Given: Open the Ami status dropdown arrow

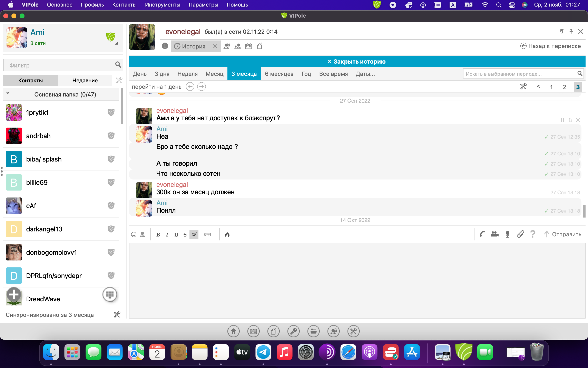Looking at the screenshot, I should [117, 43].
